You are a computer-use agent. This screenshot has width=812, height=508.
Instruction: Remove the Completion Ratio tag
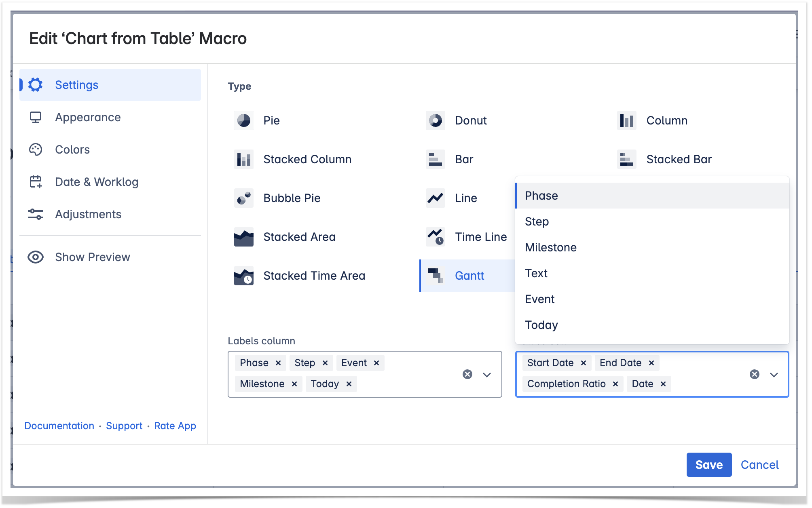pyautogui.click(x=615, y=384)
